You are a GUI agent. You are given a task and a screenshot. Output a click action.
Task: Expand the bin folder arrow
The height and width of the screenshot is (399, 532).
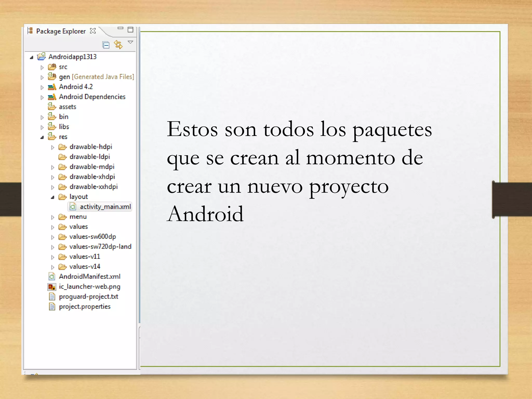pyautogui.click(x=42, y=117)
